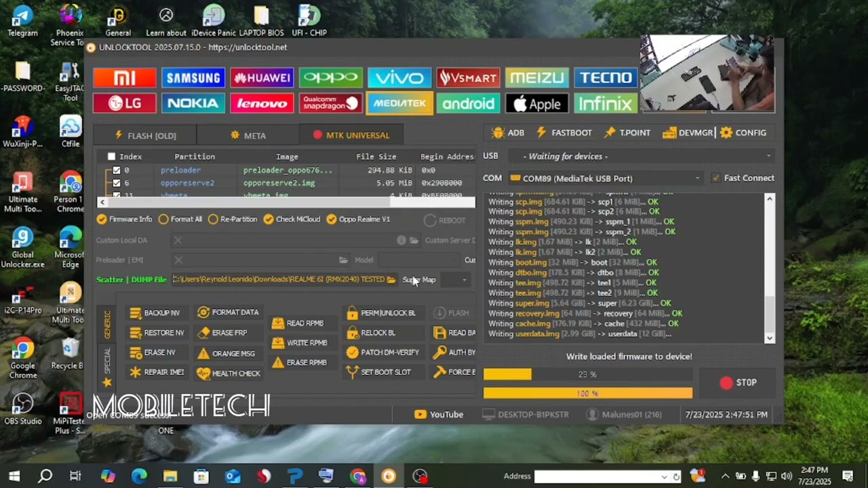Open the Apple brand tile
This screenshot has height=488, width=868.
[x=537, y=103]
